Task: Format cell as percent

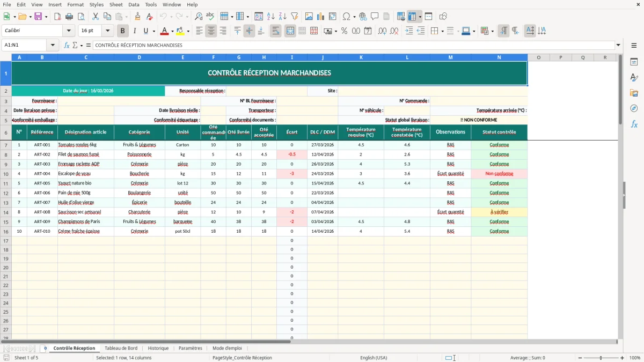Action: pyautogui.click(x=345, y=31)
